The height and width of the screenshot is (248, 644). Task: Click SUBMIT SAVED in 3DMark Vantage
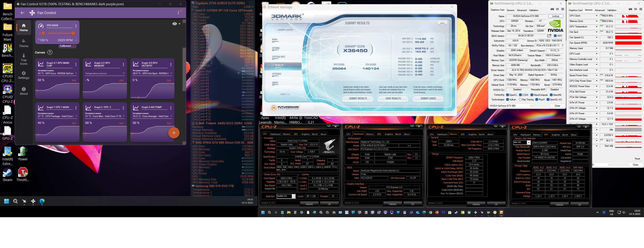[428, 99]
